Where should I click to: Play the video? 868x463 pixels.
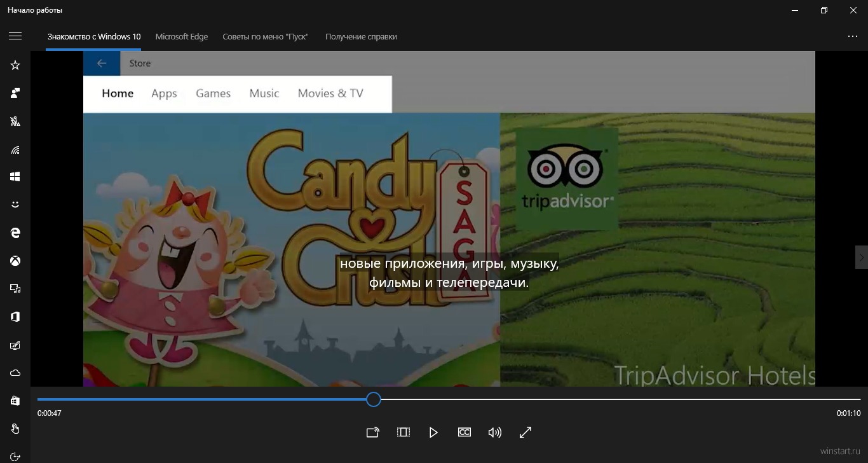tap(433, 432)
